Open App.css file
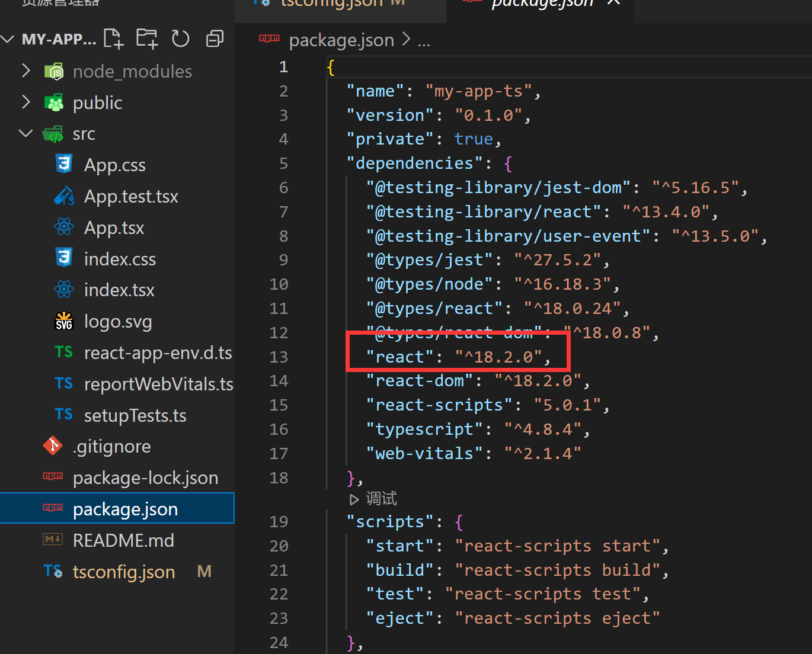This screenshot has height=654, width=812. tap(114, 165)
